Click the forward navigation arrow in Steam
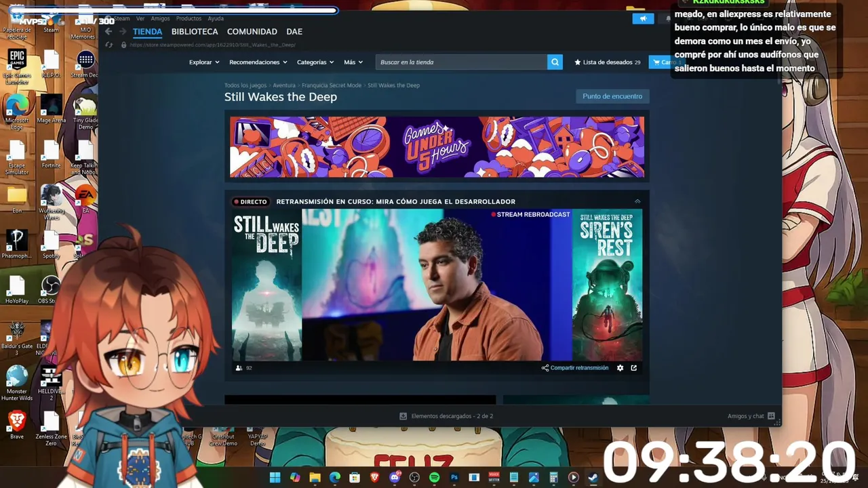This screenshot has width=868, height=488. pyautogui.click(x=123, y=31)
